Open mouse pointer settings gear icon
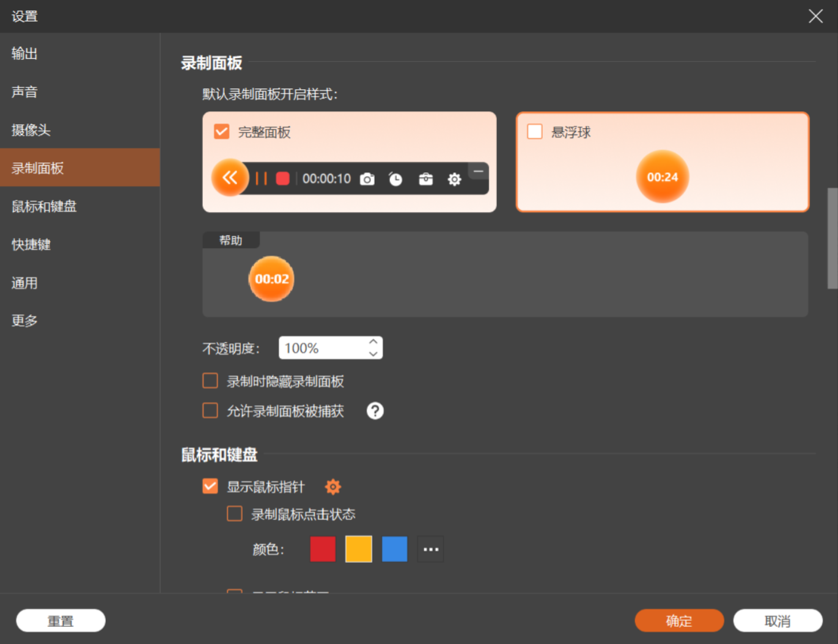 click(333, 487)
